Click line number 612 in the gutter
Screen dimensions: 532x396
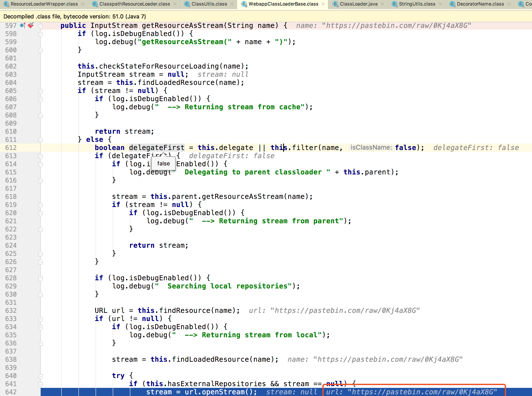click(11, 148)
